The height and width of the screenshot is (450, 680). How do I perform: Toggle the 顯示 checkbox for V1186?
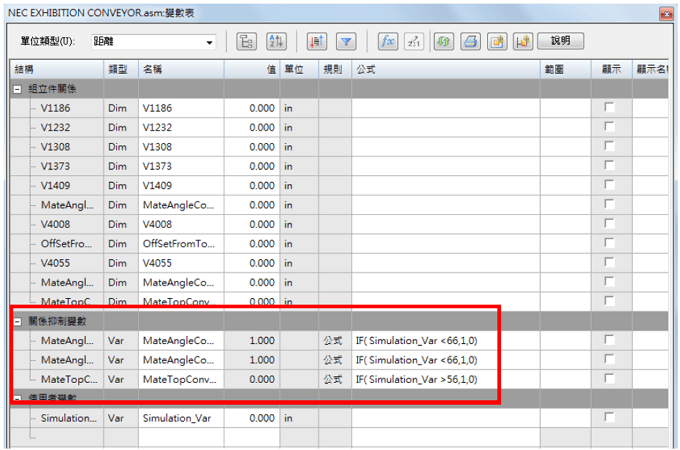(609, 107)
